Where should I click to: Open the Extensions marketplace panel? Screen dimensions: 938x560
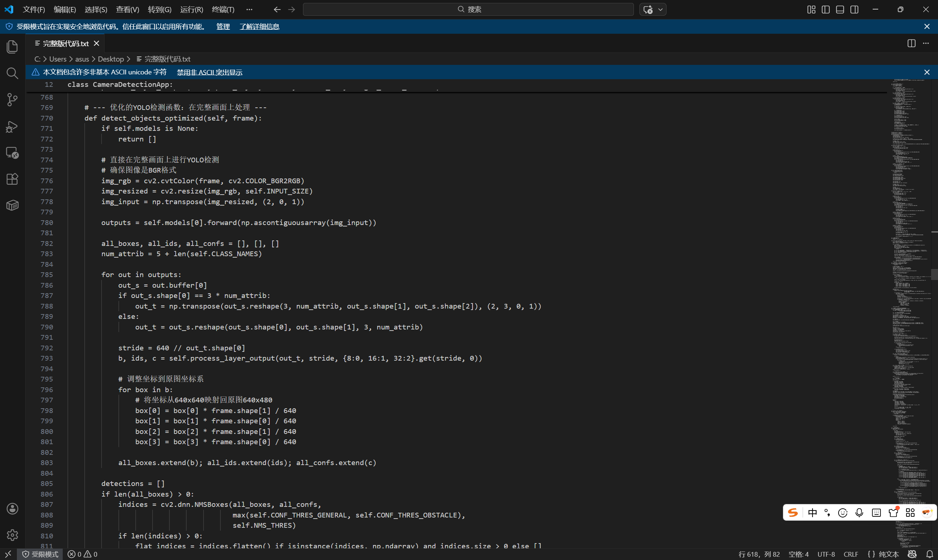pyautogui.click(x=12, y=179)
